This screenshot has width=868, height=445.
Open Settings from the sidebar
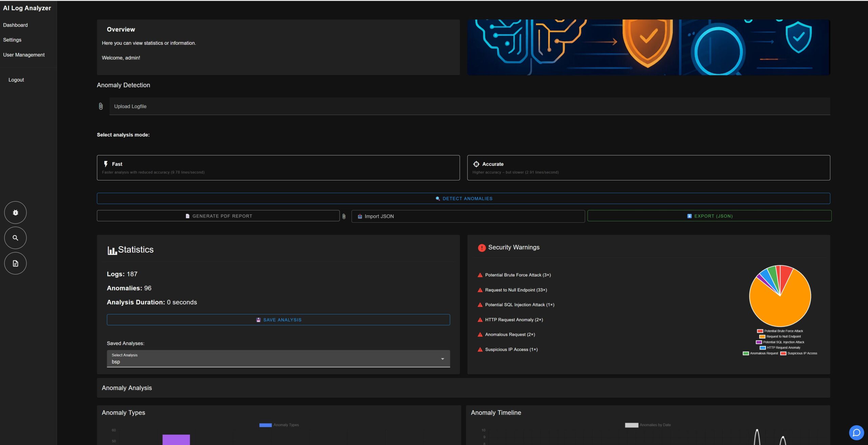point(12,40)
